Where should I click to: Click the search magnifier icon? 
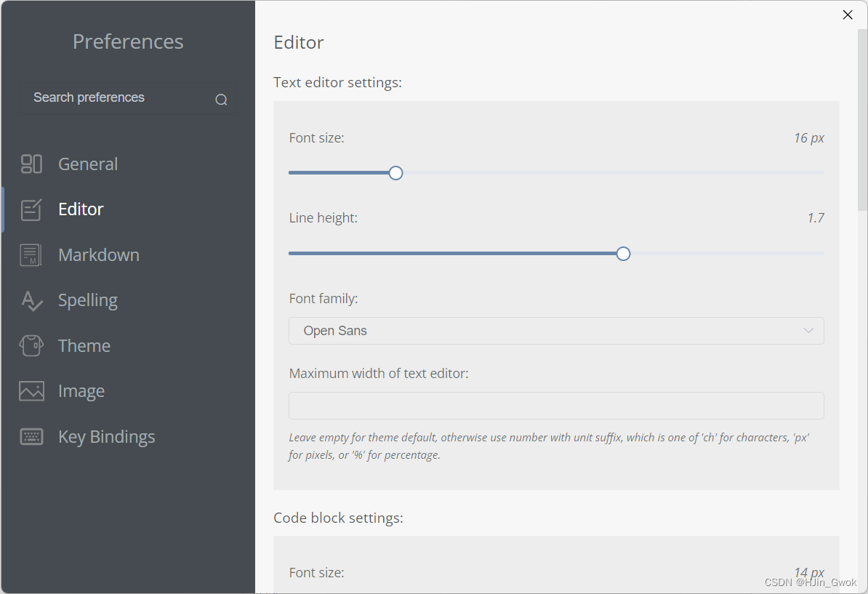[x=221, y=100]
